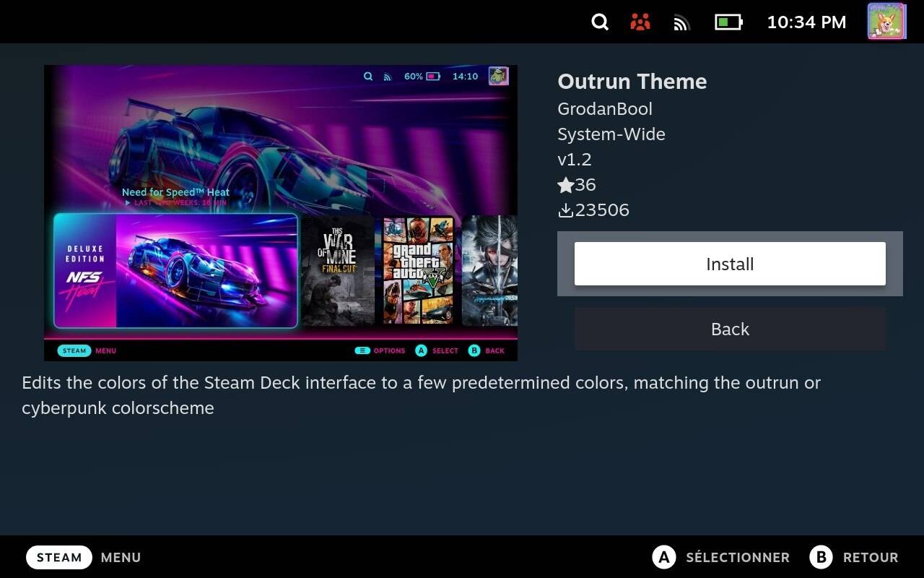Click the RETOUR footer label
This screenshot has height=578, width=924.
click(x=871, y=558)
